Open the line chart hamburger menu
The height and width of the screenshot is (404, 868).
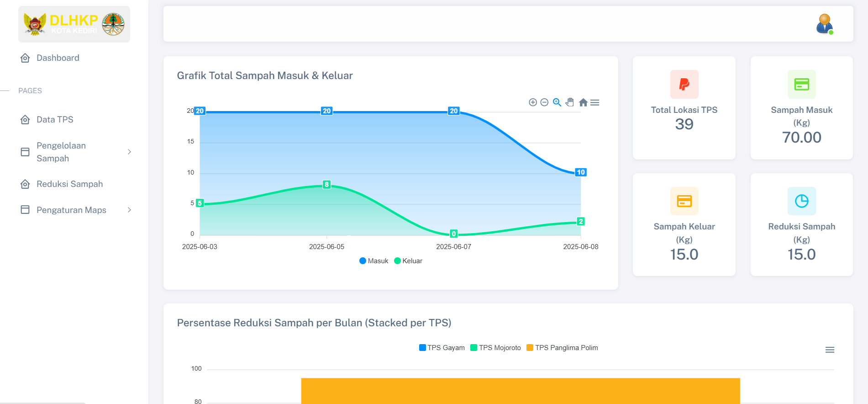pyautogui.click(x=594, y=102)
